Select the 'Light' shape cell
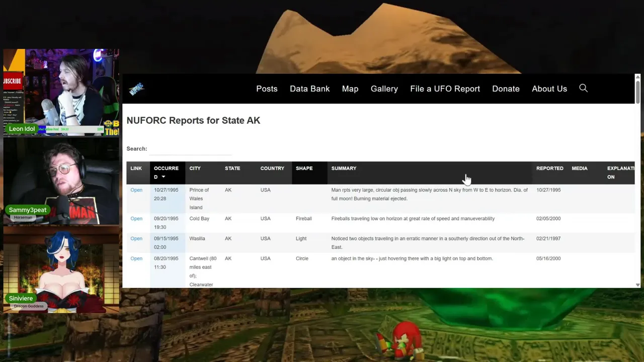Screen dimensions: 644x362 301,238
